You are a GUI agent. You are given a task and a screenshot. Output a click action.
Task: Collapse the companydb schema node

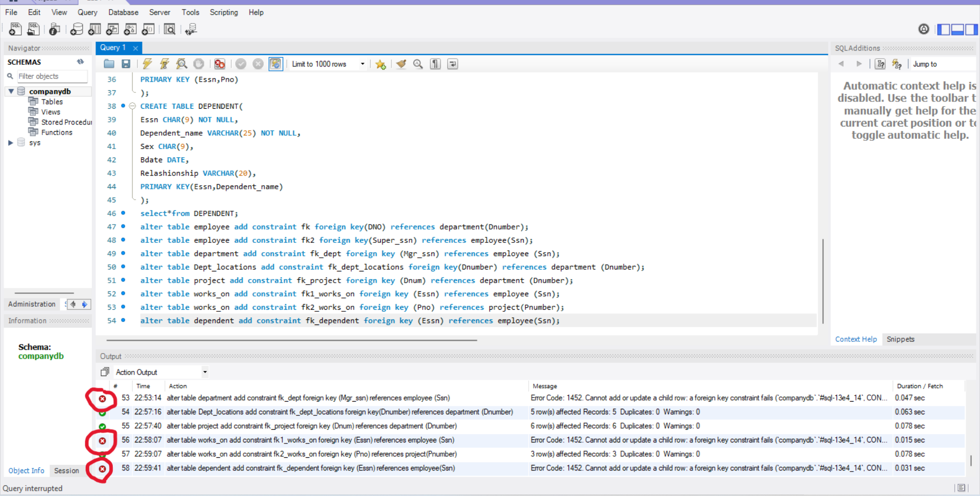tap(11, 91)
